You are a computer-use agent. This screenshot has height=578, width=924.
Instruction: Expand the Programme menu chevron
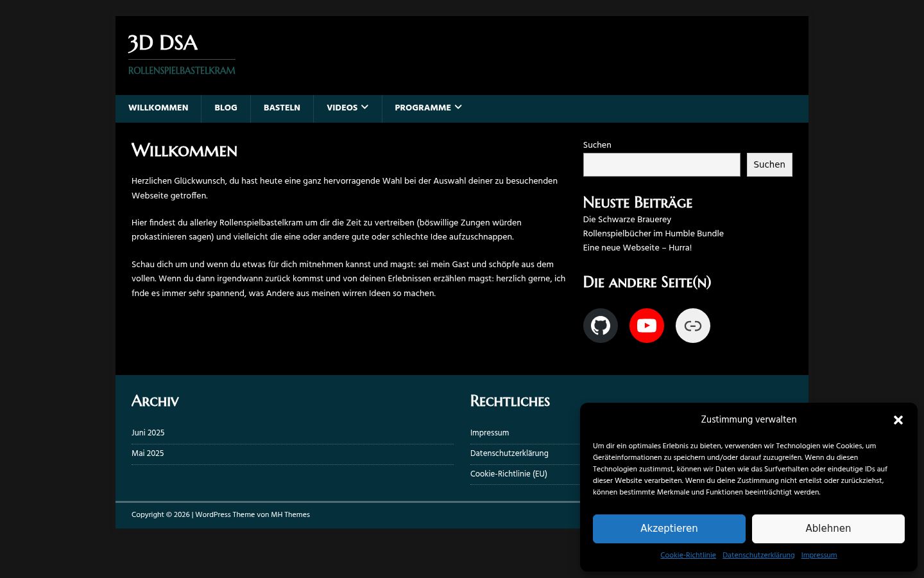click(x=458, y=107)
